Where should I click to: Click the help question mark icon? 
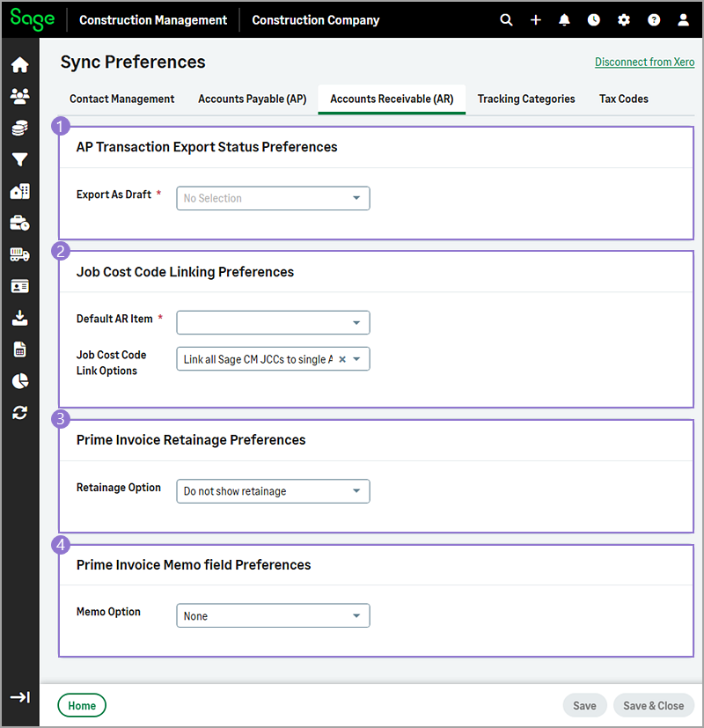click(x=654, y=18)
